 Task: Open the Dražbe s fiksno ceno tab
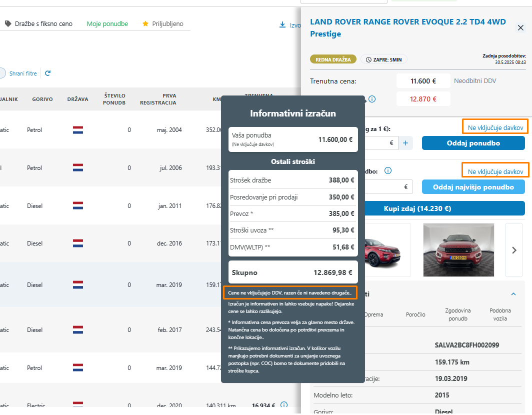click(x=38, y=24)
